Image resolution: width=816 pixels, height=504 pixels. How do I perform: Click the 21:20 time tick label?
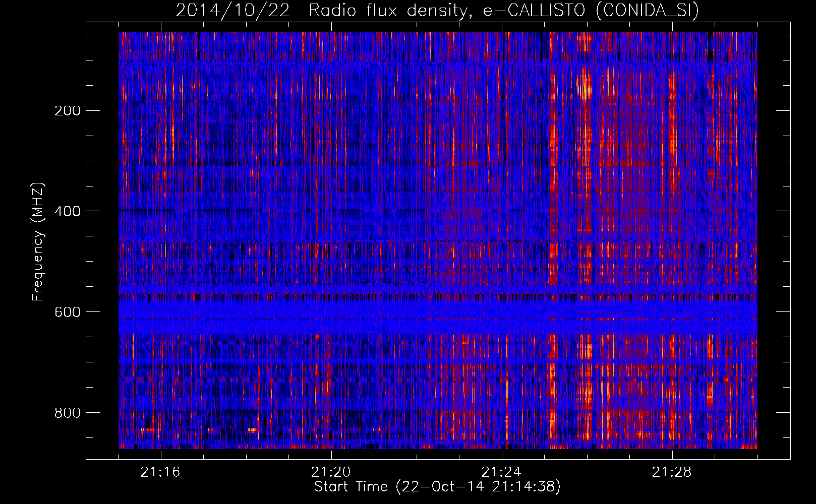[331, 472]
